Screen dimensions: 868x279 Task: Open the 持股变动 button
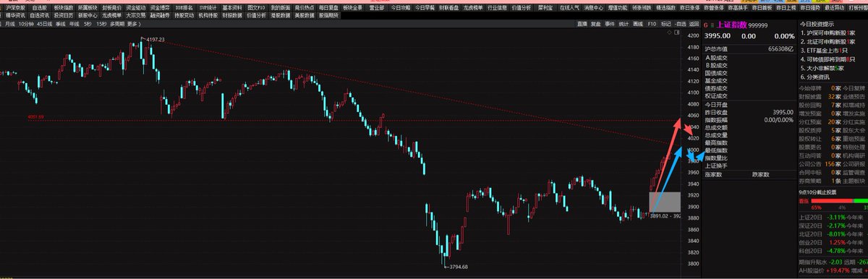coord(184,15)
